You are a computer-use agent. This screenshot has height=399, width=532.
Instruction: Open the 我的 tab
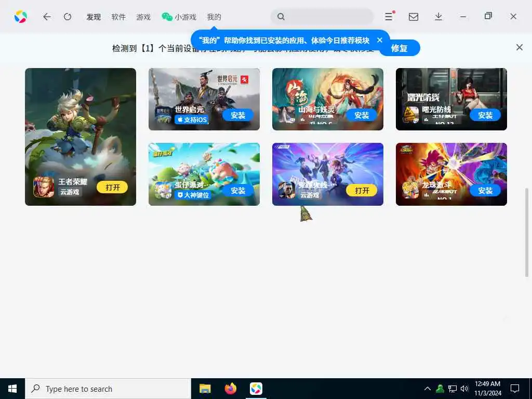pyautogui.click(x=214, y=17)
